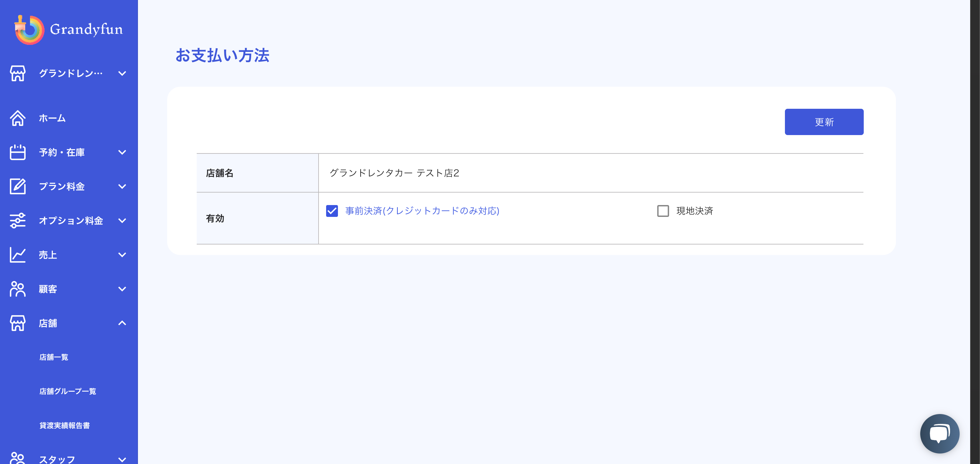Click the chart icon for 売上
The image size is (980, 464).
(x=18, y=255)
